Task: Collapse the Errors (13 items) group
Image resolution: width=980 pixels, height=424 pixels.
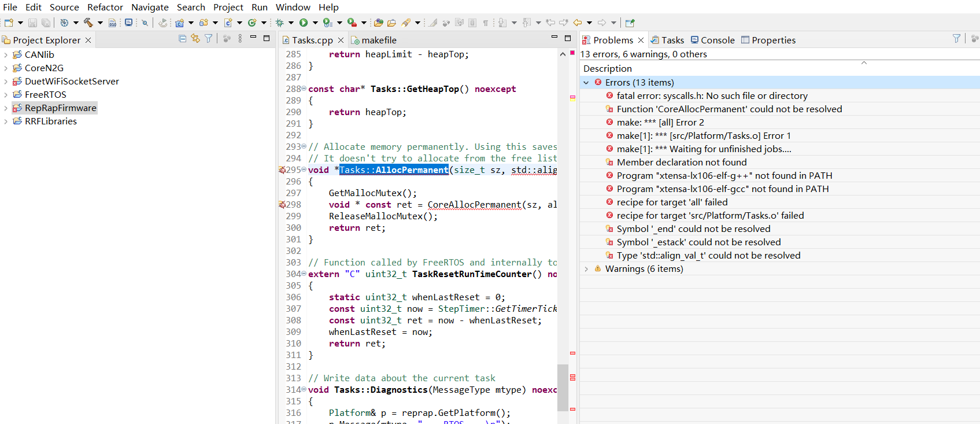Action: [x=586, y=83]
